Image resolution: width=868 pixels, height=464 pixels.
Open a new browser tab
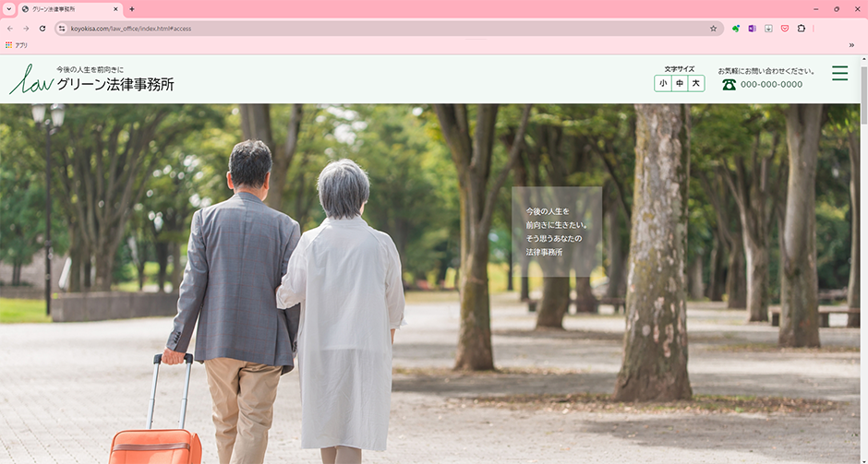point(132,8)
